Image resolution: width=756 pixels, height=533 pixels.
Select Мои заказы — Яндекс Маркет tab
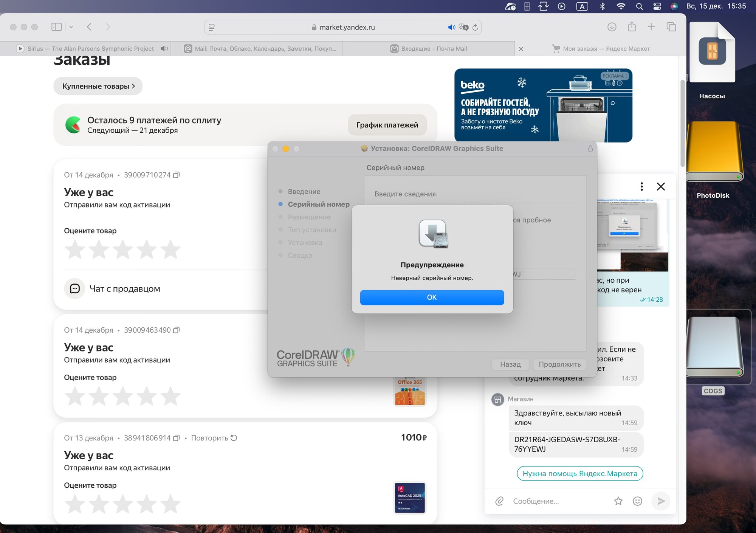pos(601,48)
